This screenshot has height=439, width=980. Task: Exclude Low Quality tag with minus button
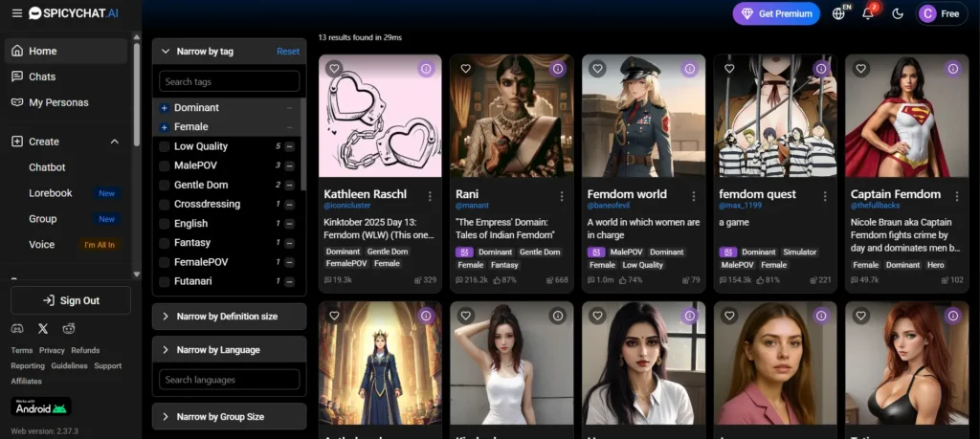pyautogui.click(x=289, y=146)
